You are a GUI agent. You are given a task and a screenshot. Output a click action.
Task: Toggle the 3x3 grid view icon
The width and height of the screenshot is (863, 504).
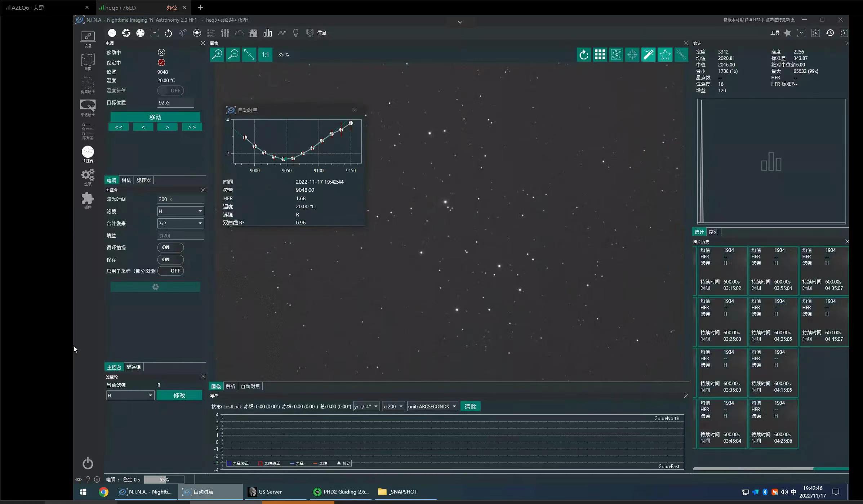pos(600,55)
